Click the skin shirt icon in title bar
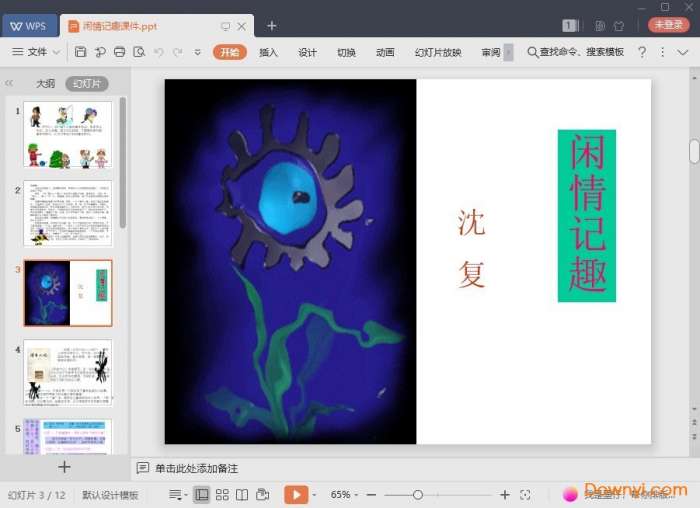 619,25
